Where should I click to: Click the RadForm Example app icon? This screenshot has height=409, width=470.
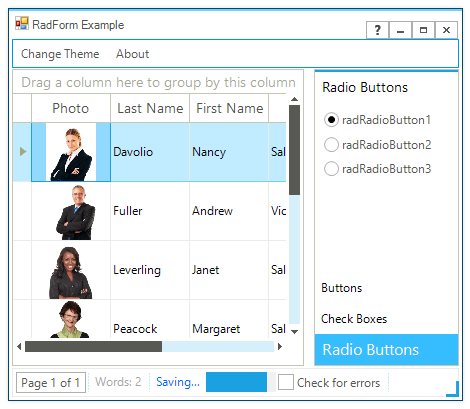22,24
